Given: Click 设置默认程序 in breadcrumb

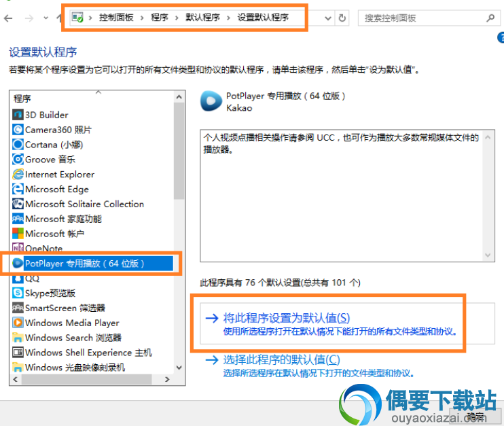Looking at the screenshot, I should (264, 18).
